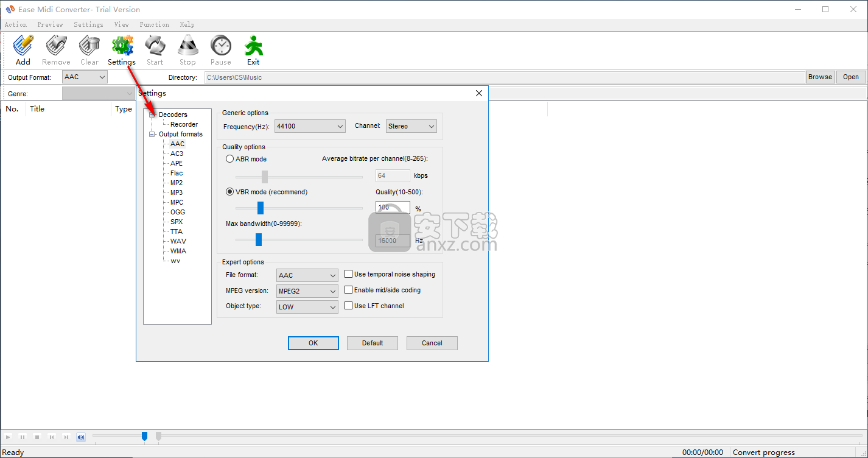Open the Output Format AAC dropdown

tap(85, 77)
